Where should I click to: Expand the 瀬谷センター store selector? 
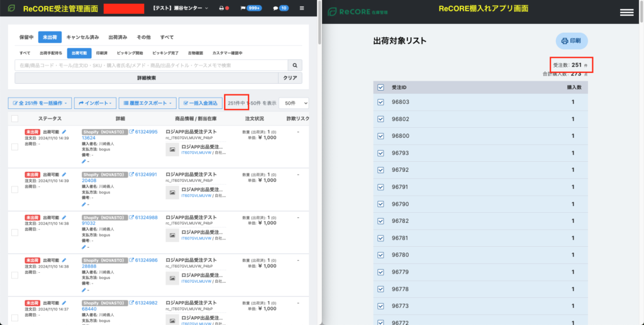(180, 8)
